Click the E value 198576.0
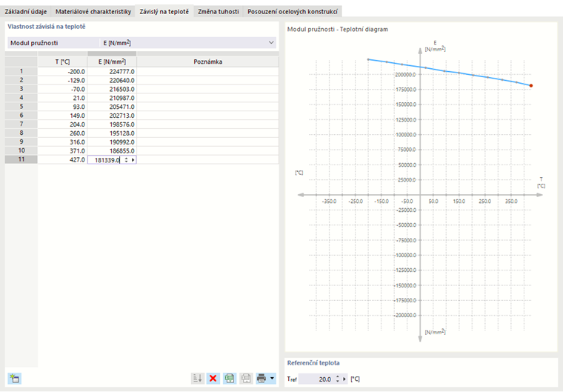 [112, 124]
